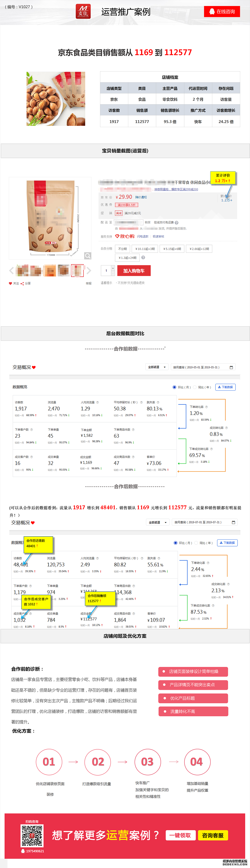Click help icon beside 成交转化率 2.13%
250x868 pixels.
click(228, 584)
